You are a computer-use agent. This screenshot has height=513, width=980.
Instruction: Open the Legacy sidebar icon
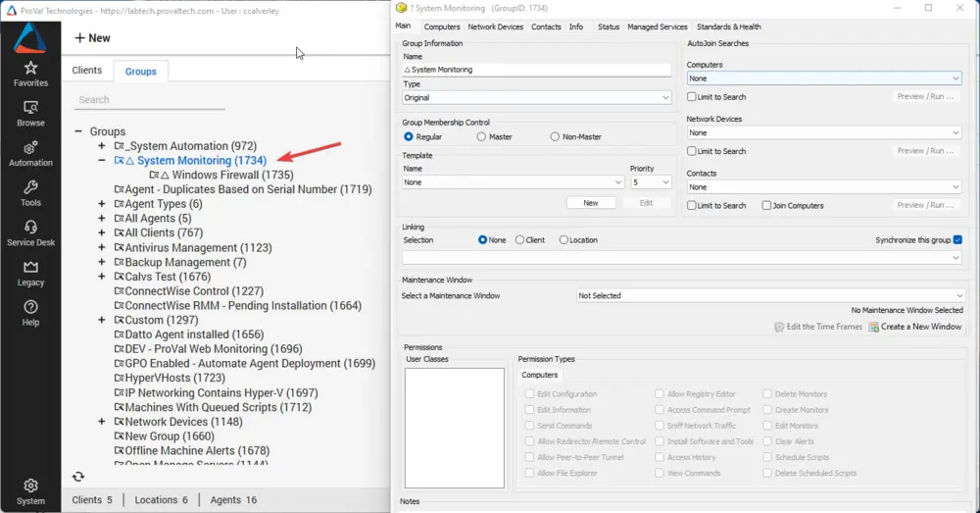(30, 267)
